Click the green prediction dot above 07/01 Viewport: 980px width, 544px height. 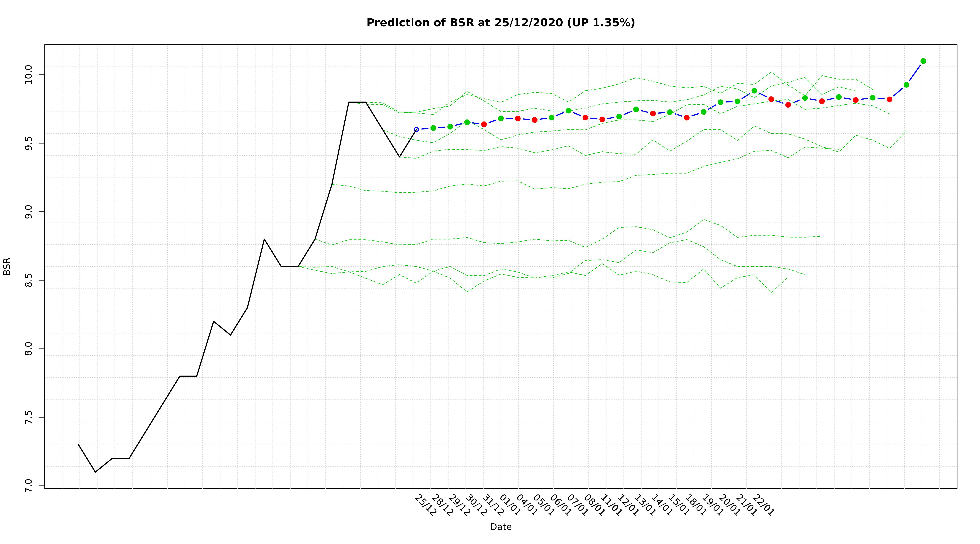(x=568, y=111)
